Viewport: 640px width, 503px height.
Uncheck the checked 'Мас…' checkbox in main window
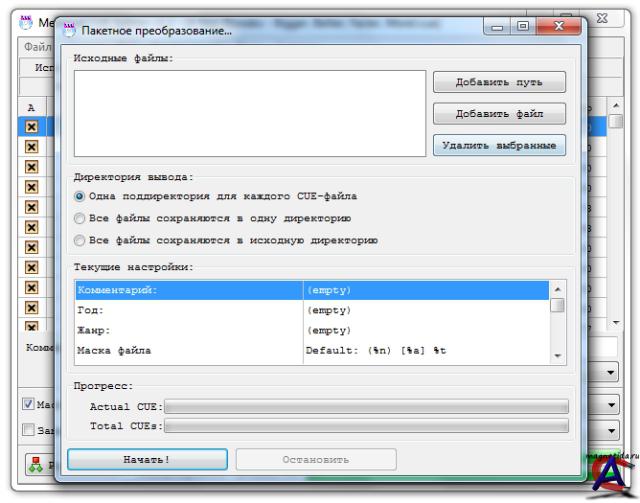pyautogui.click(x=30, y=405)
